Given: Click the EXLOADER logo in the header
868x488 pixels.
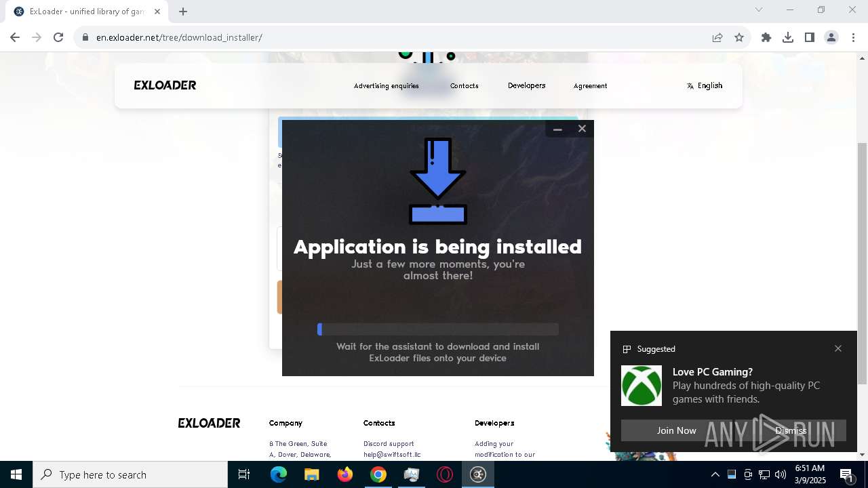Looking at the screenshot, I should click(x=165, y=85).
